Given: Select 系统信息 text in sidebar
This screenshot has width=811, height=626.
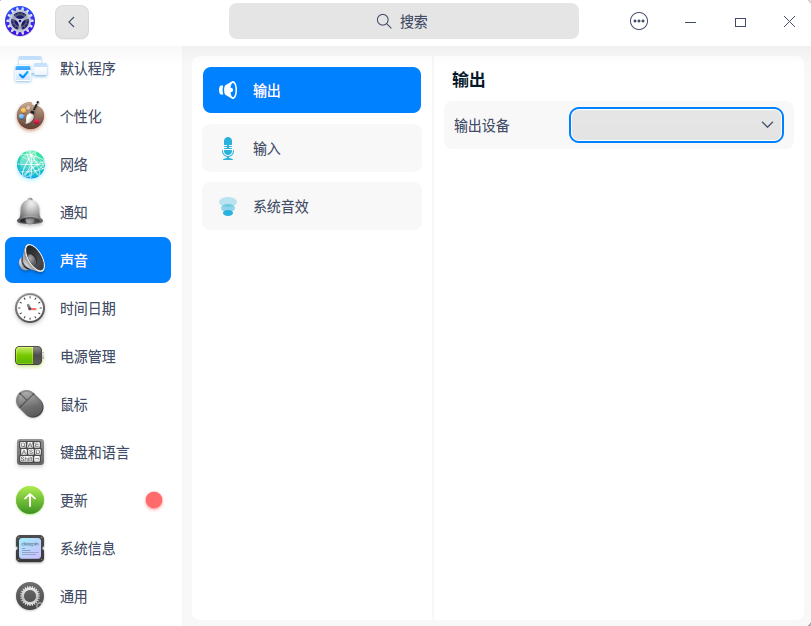Looking at the screenshot, I should (88, 548).
